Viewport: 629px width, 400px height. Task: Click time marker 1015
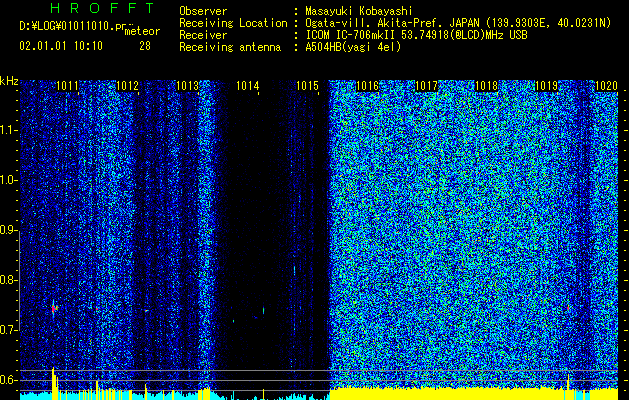307,85
